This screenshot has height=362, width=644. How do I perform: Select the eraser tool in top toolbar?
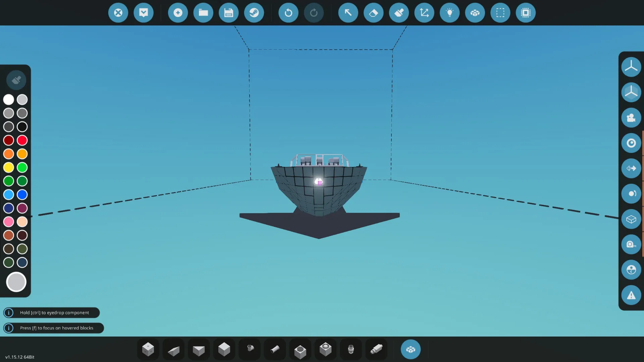373,13
